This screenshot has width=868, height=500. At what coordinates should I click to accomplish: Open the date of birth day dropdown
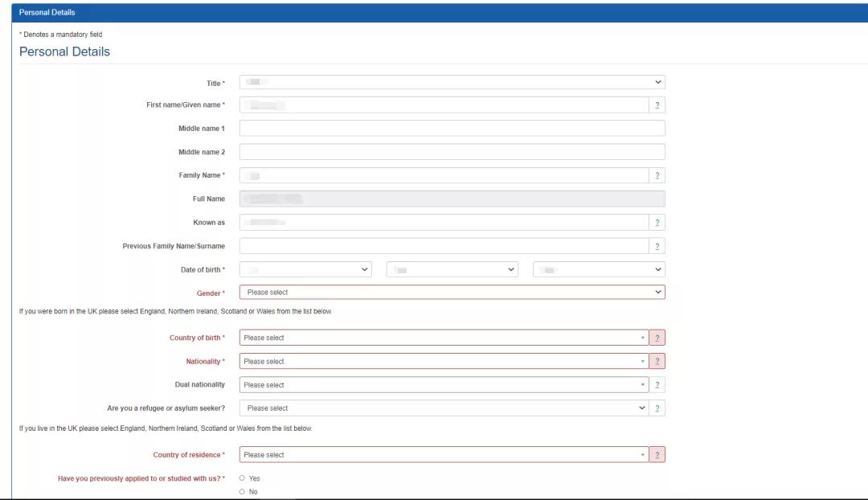(x=305, y=270)
